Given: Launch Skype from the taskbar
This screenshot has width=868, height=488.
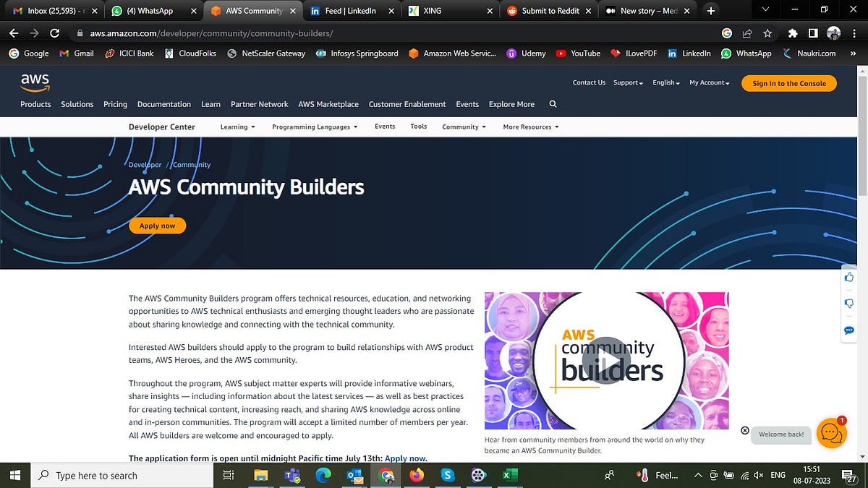Looking at the screenshot, I should tap(447, 475).
